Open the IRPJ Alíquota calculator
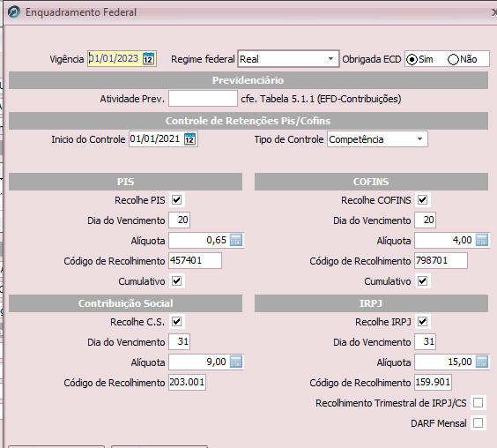The width and height of the screenshot is (497, 448). coord(482,362)
